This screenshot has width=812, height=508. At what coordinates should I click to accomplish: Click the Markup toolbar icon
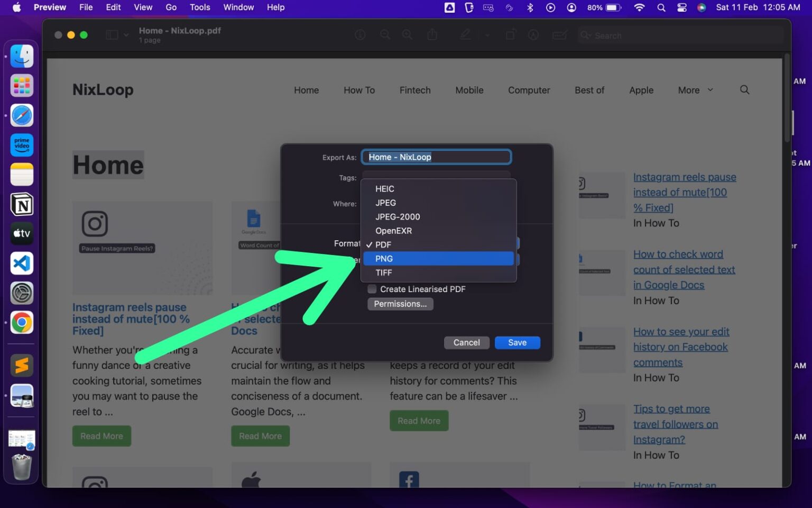(533, 35)
